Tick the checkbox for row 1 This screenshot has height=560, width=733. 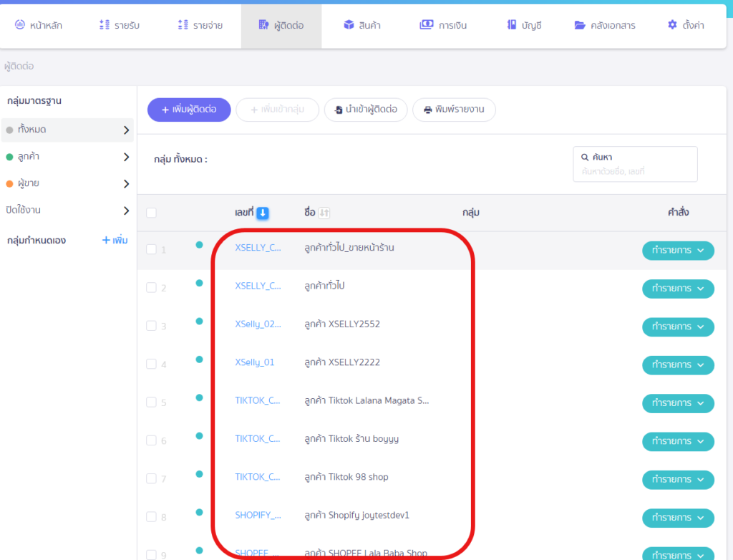pyautogui.click(x=151, y=249)
